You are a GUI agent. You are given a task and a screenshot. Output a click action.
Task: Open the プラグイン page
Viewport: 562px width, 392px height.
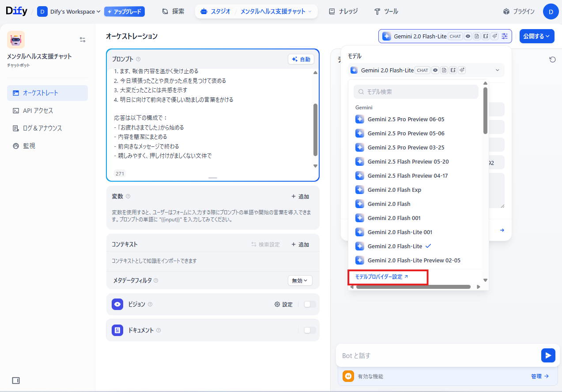coord(519,11)
